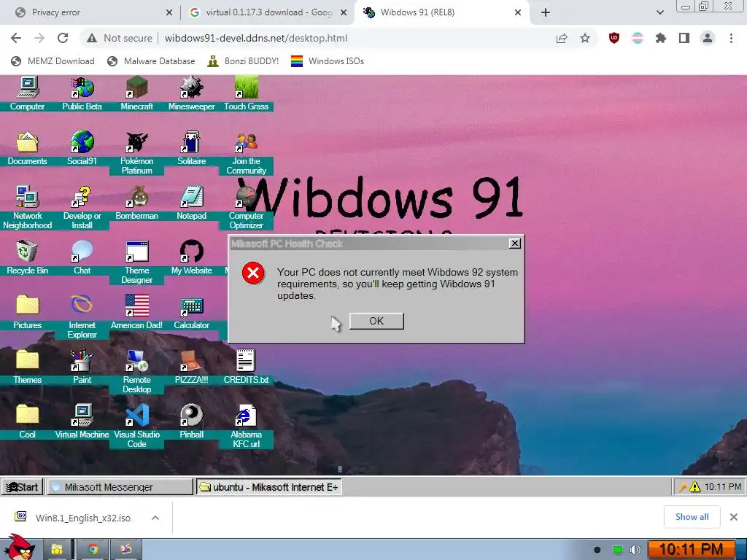Screen dimensions: 747x560
Task: Toggle the browser side panel
Action: (684, 38)
